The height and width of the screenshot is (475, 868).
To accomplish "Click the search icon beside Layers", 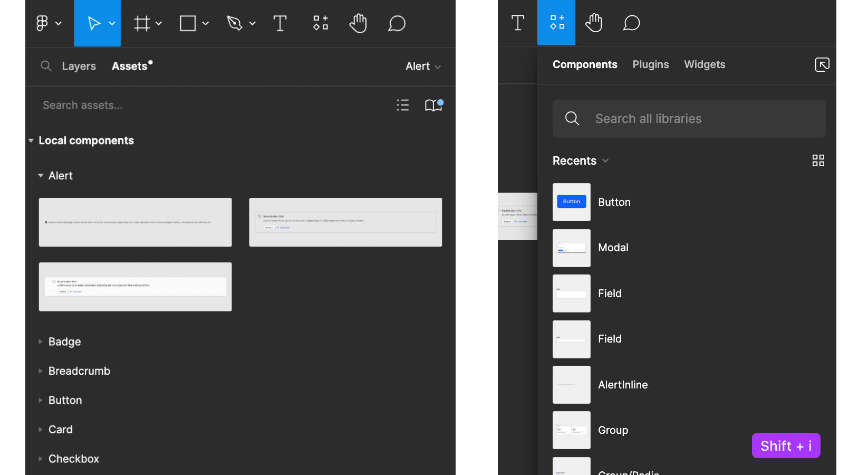I will pos(46,66).
